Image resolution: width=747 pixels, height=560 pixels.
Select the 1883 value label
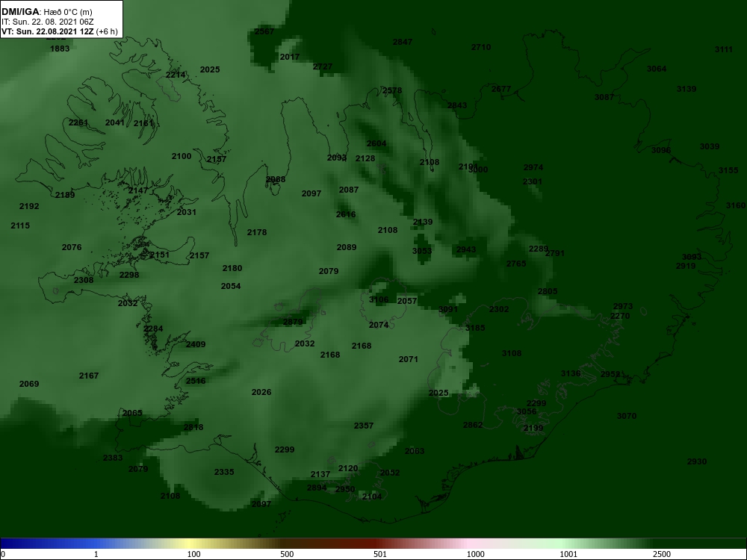(60, 49)
